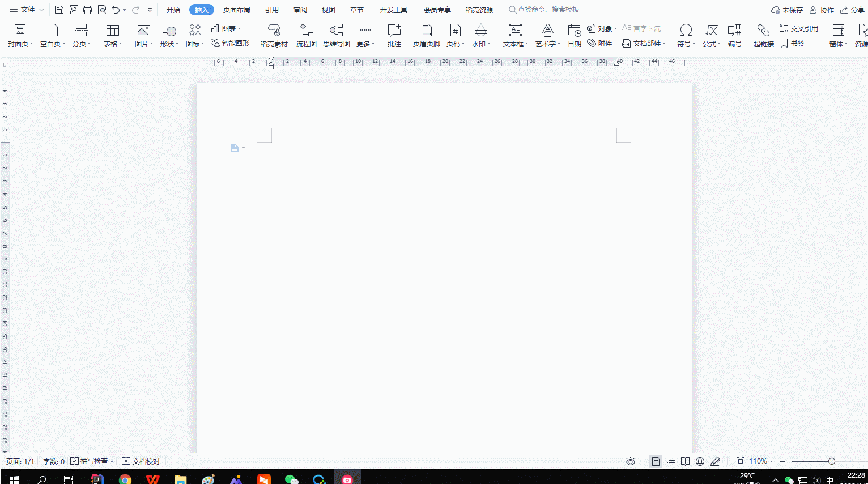Insert a cross reference (交叉引用)

pos(799,28)
